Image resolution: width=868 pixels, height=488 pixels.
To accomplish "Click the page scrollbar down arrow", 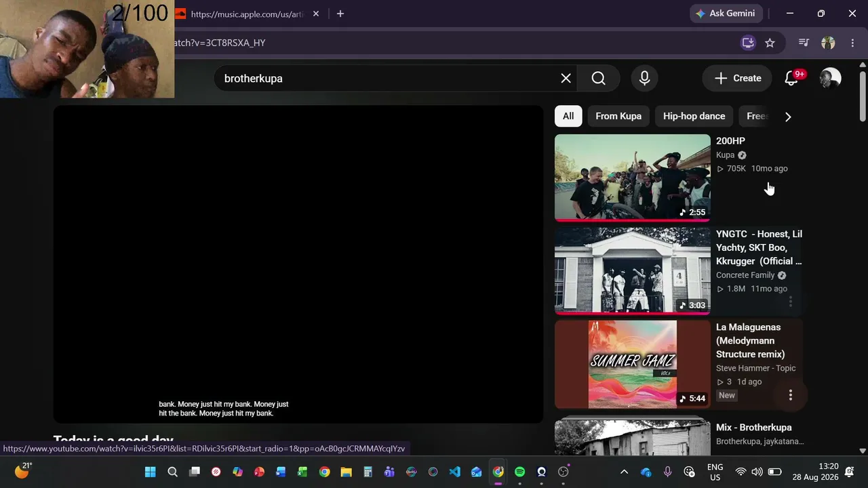I will click(863, 451).
